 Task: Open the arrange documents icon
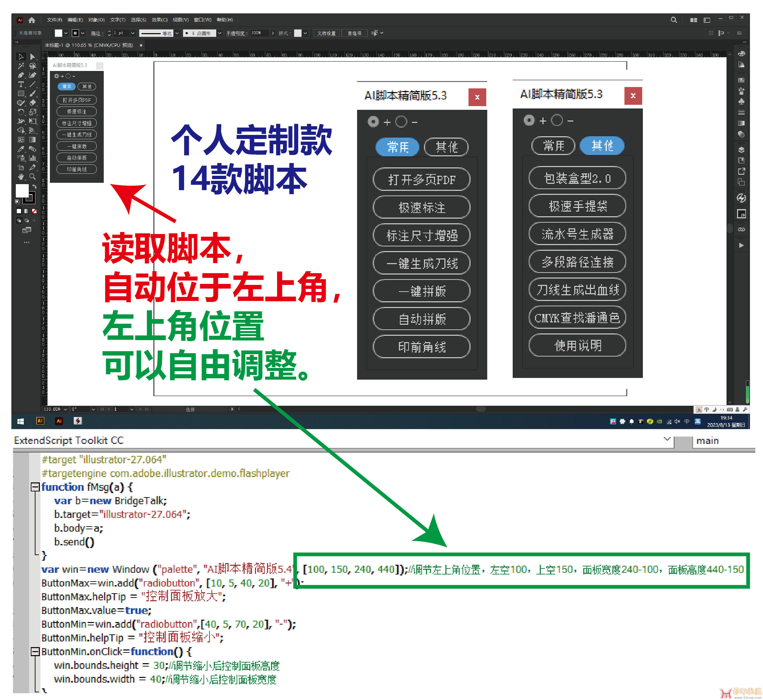(694, 20)
